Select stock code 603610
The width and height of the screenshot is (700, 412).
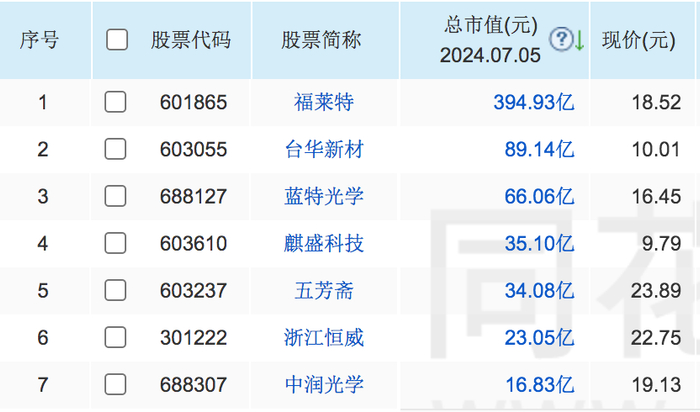click(x=193, y=243)
